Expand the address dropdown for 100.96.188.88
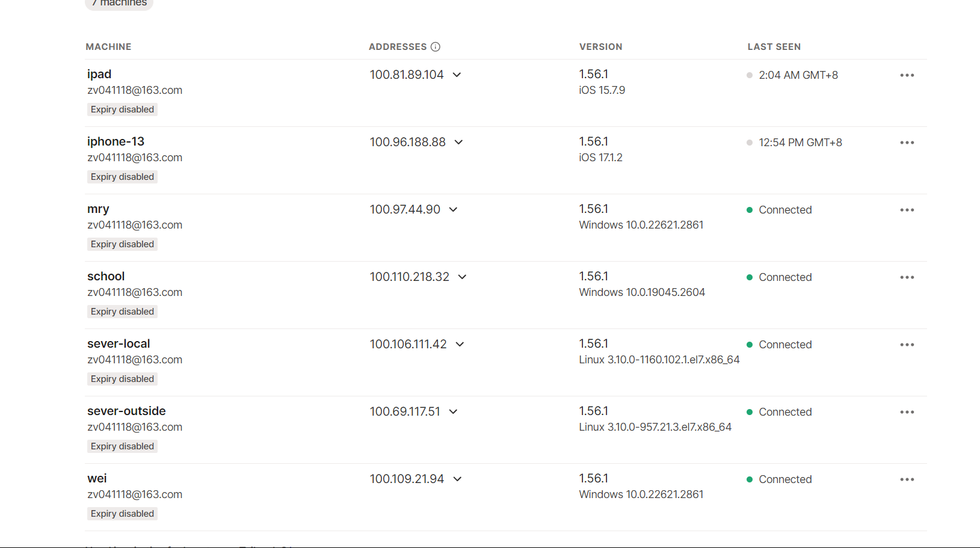 (x=459, y=143)
